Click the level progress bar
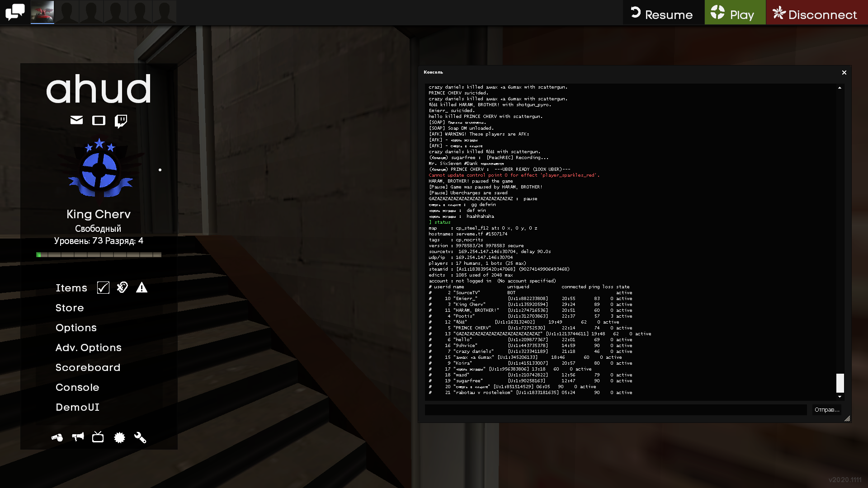 (x=99, y=255)
